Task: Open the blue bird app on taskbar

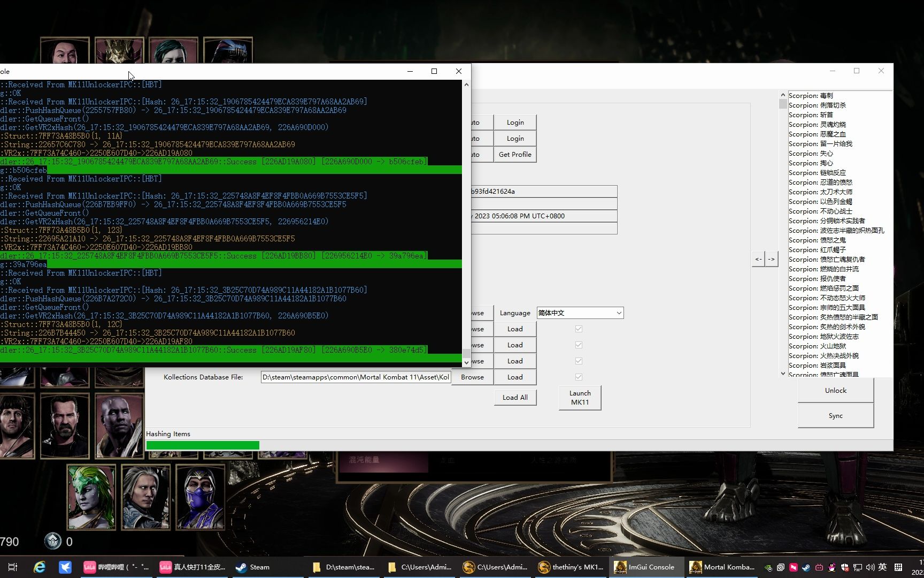Action: click(x=65, y=567)
